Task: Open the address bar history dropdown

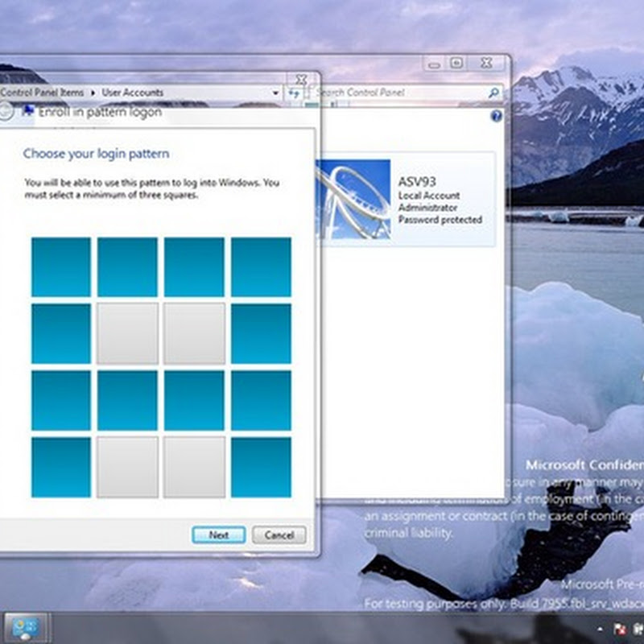Action: [275, 93]
